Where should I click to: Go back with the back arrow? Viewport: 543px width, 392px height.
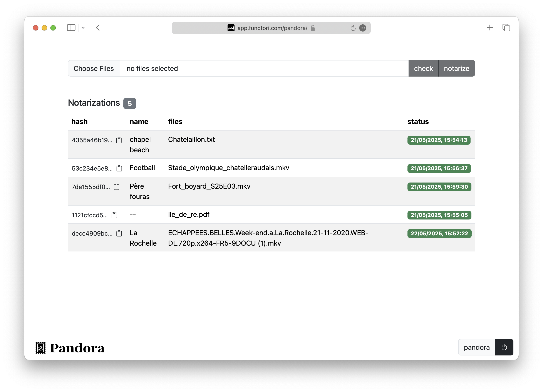pos(98,28)
